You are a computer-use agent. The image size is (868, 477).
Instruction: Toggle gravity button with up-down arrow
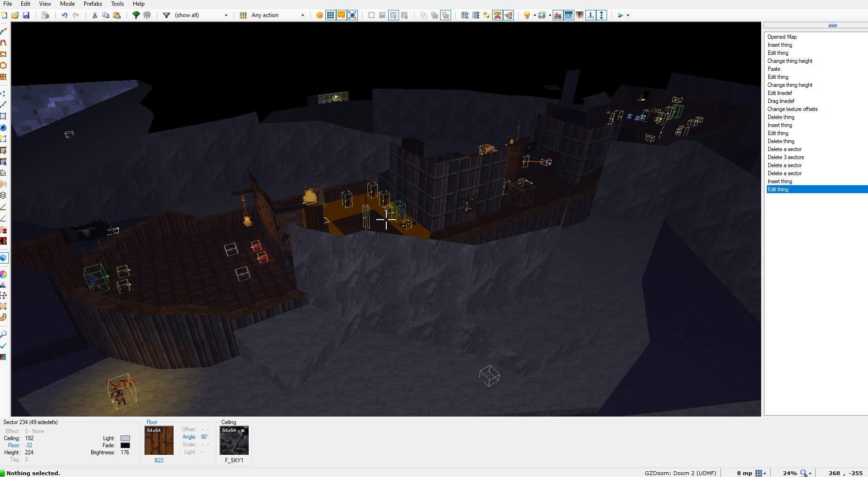click(x=602, y=15)
